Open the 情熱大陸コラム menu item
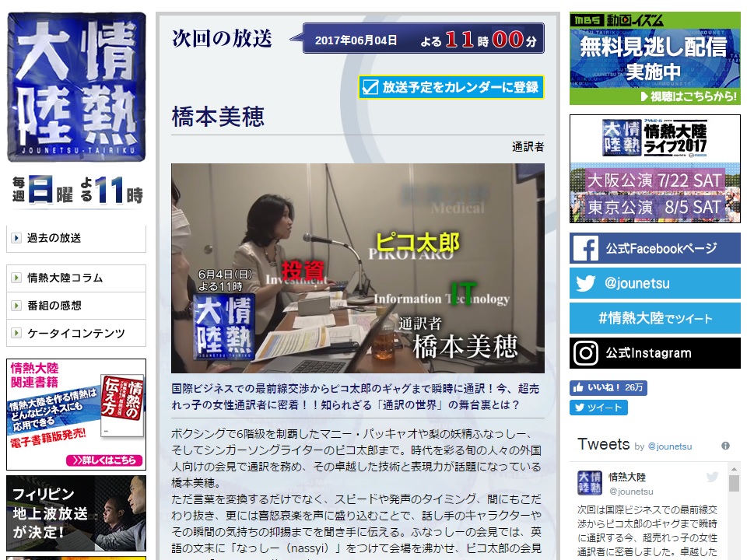This screenshot has width=747, height=560. 76,278
